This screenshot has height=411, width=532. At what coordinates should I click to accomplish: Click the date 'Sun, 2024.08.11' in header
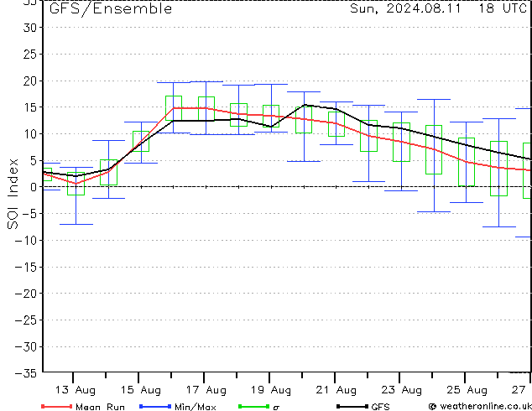point(405,8)
